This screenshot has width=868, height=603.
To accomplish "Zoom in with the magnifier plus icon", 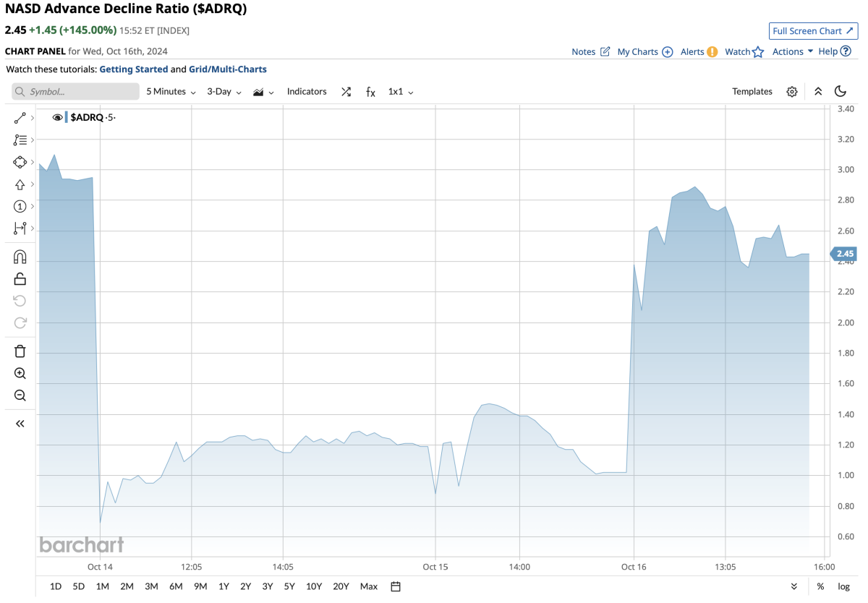I will click(20, 374).
